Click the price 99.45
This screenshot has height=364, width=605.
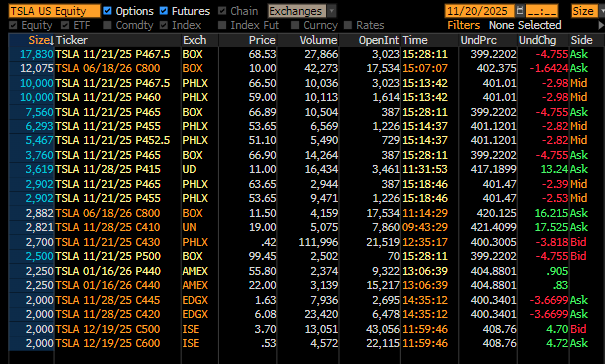262,256
